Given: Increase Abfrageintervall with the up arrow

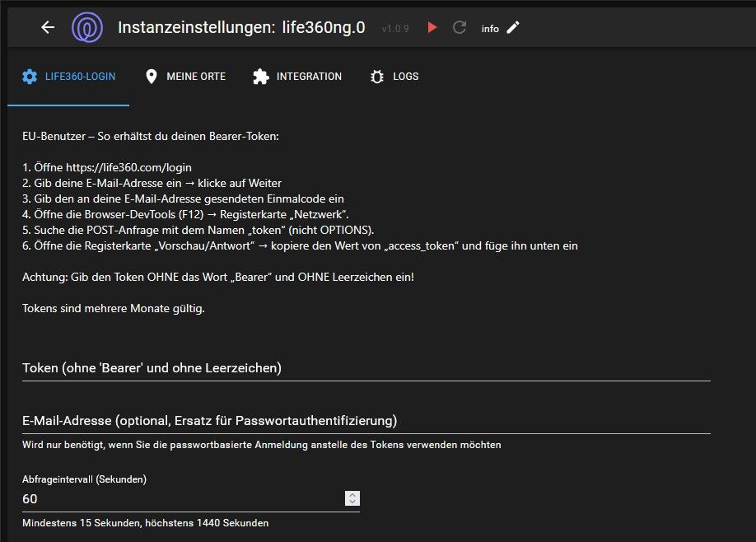Looking at the screenshot, I should point(352,494).
